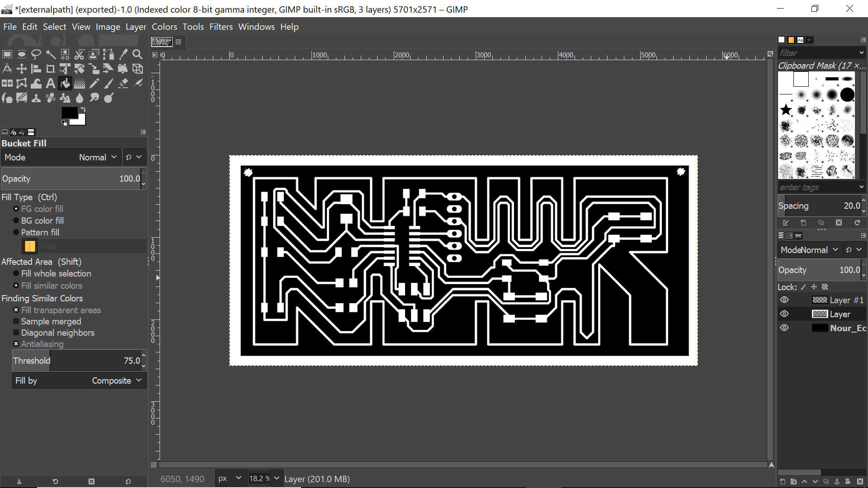
Task: Open the Filters menu
Action: [221, 27]
